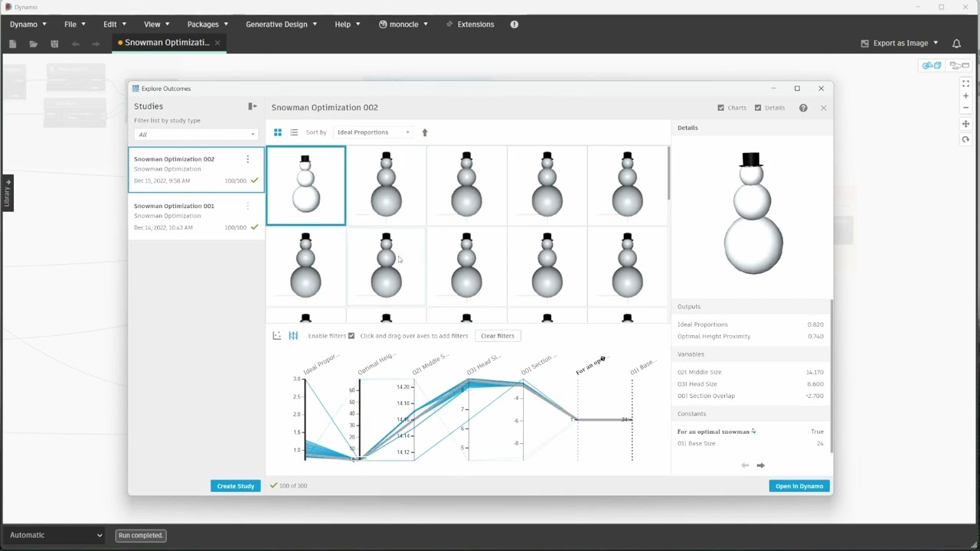This screenshot has height=551, width=980.
Task: Click the Open in Dynamo button
Action: [x=799, y=486]
